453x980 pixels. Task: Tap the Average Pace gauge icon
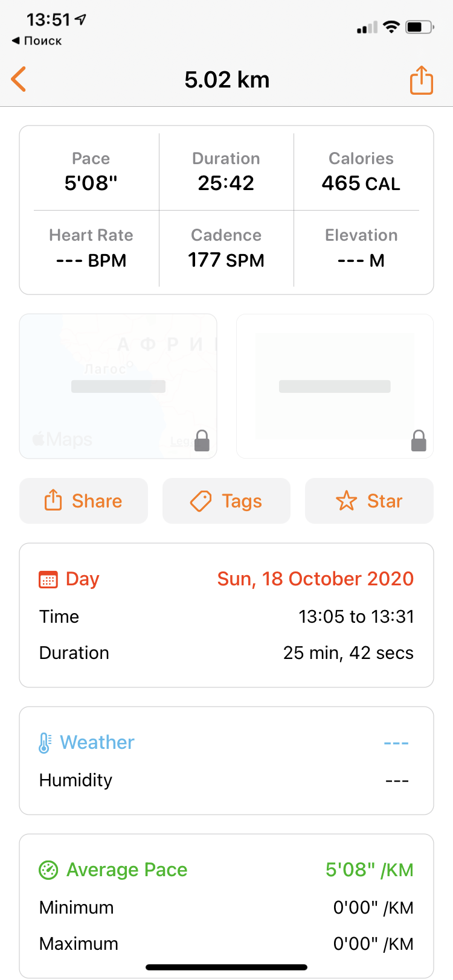pyautogui.click(x=48, y=870)
